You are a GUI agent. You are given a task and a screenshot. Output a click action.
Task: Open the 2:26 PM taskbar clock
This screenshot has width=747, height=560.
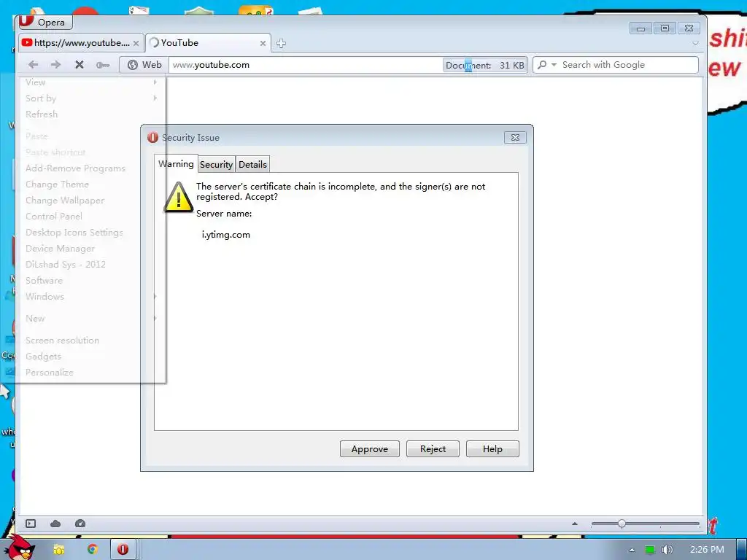[x=707, y=550]
